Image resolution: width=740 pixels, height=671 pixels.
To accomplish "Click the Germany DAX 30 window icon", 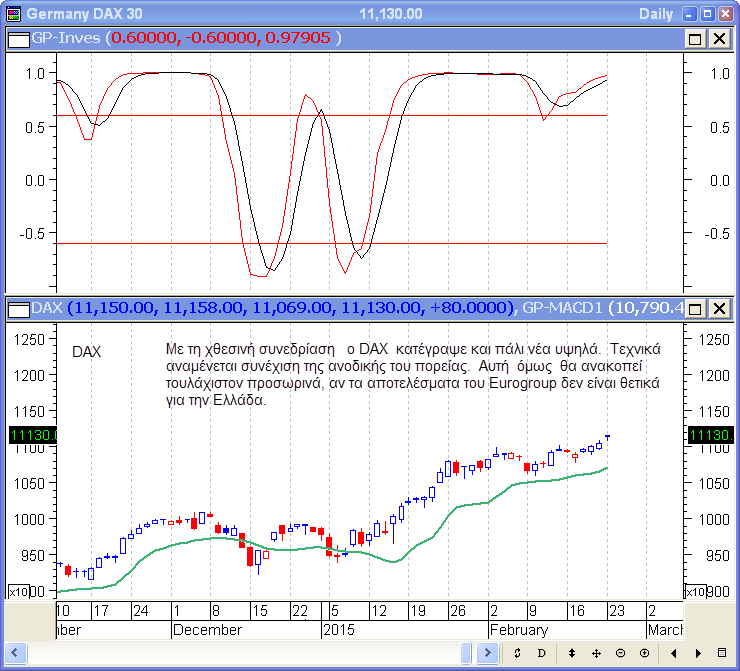I will [14, 14].
